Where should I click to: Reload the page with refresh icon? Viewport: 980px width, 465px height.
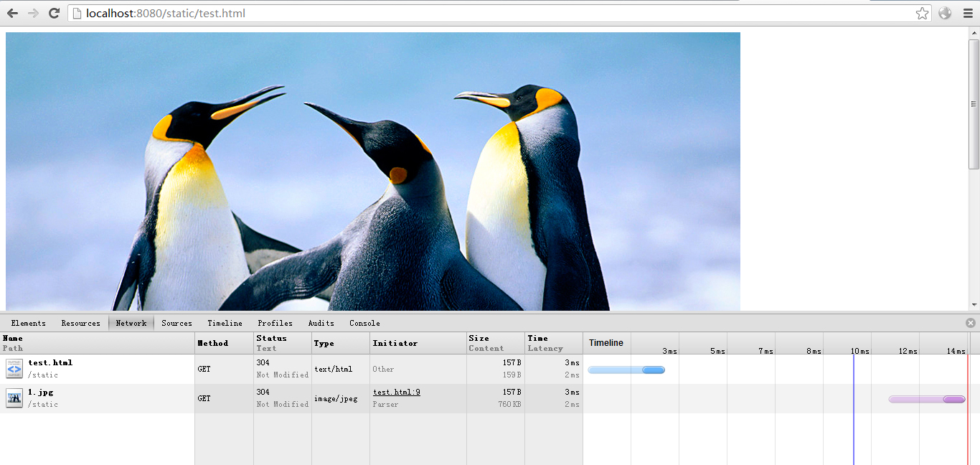tap(54, 14)
